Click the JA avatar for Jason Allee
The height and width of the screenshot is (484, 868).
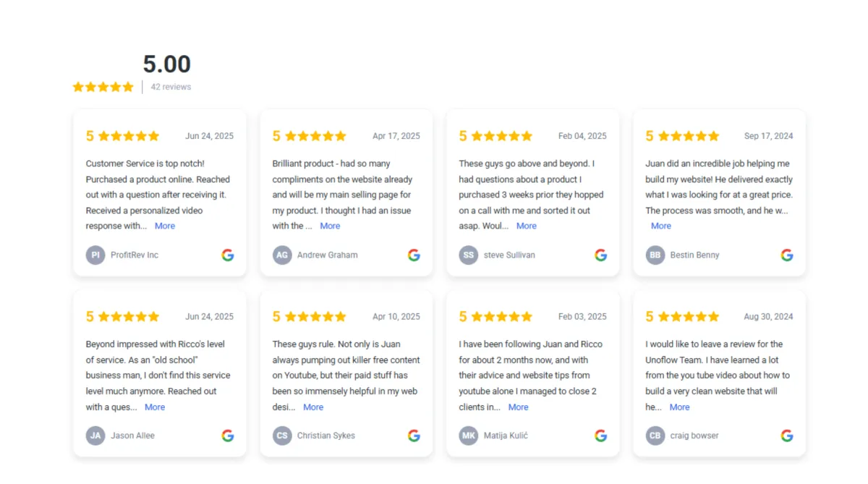[95, 436]
